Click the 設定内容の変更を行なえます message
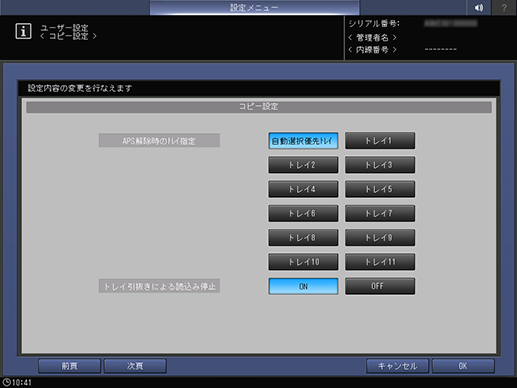 [x=80, y=88]
